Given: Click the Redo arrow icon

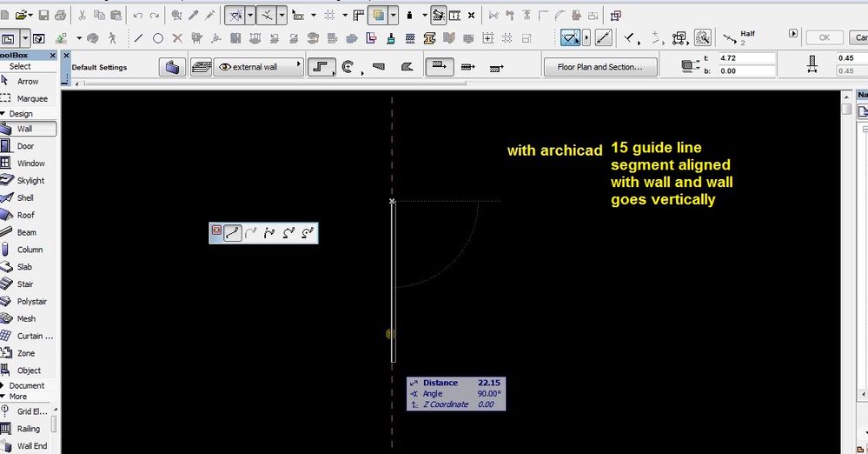Looking at the screenshot, I should click(155, 16).
